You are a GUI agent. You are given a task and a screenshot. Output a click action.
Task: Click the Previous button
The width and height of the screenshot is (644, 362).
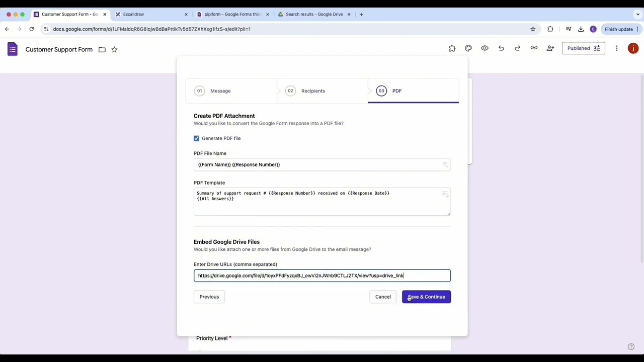pos(209,297)
